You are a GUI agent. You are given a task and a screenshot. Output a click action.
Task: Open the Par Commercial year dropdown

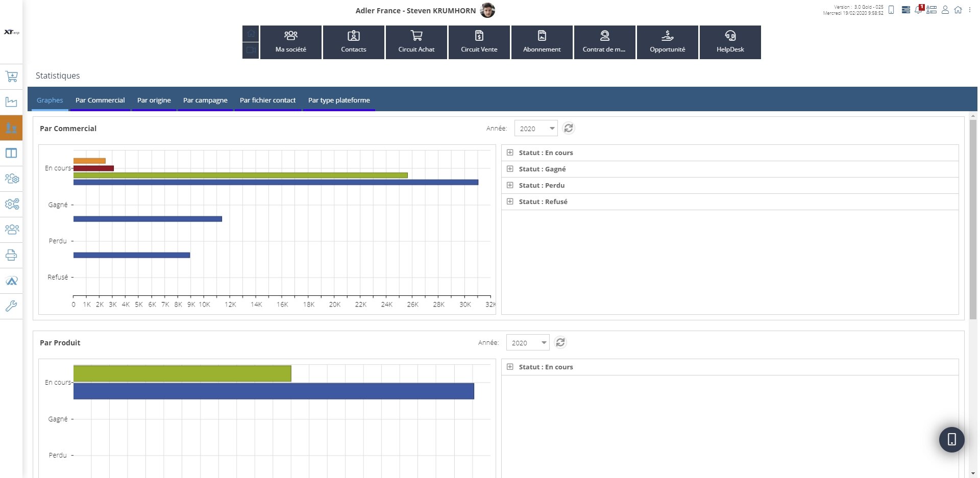click(x=536, y=129)
